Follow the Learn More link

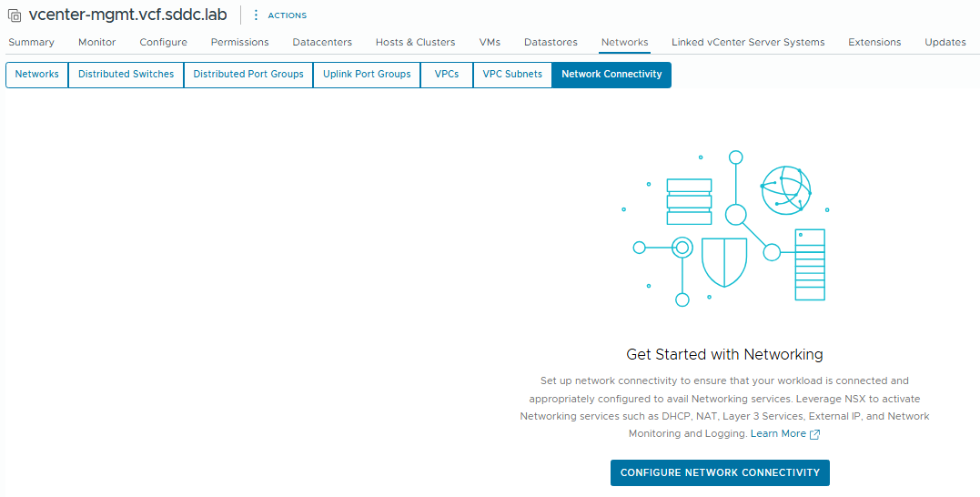[778, 434]
